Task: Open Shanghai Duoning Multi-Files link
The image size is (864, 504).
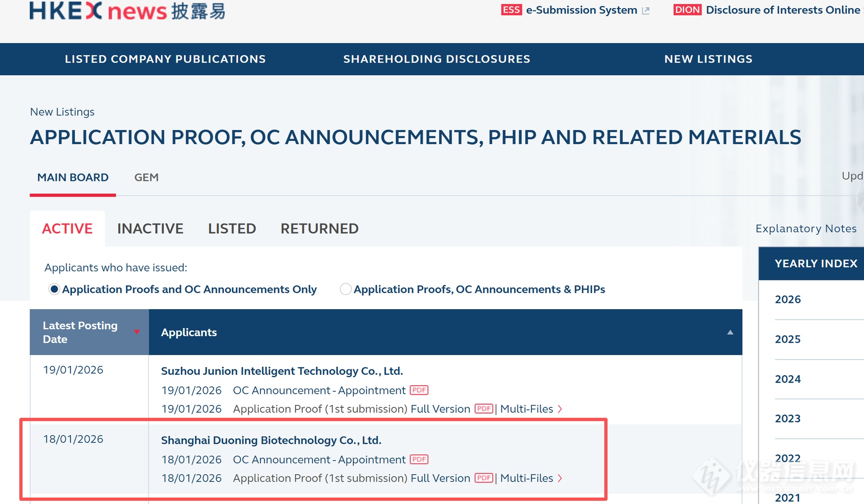Action: click(x=526, y=478)
